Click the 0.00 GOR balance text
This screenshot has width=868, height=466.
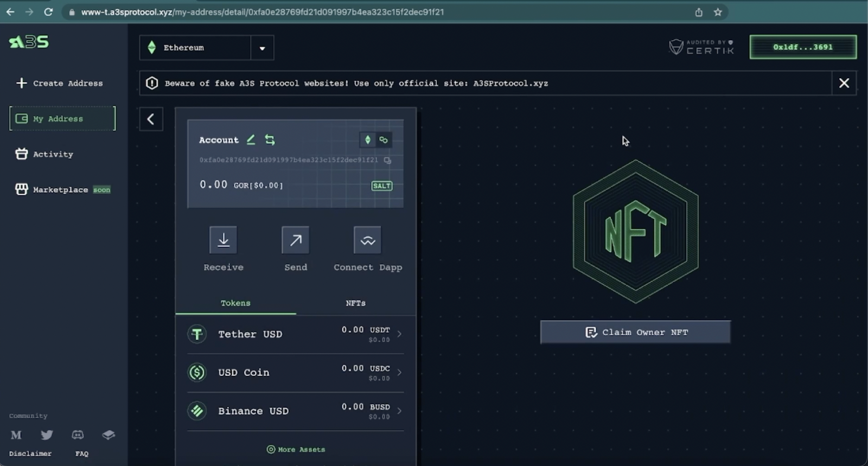click(241, 185)
